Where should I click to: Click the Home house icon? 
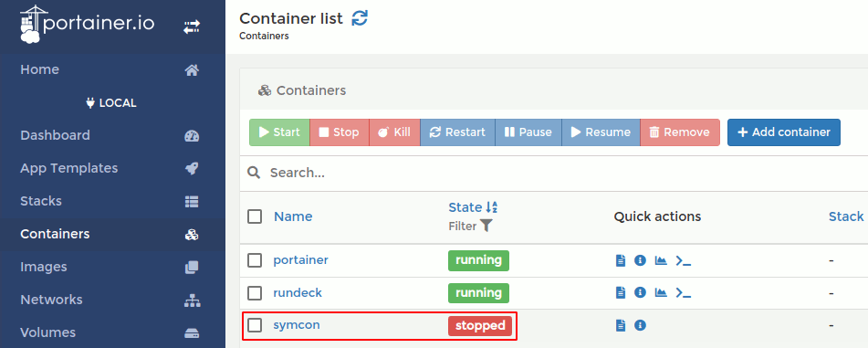(x=192, y=69)
